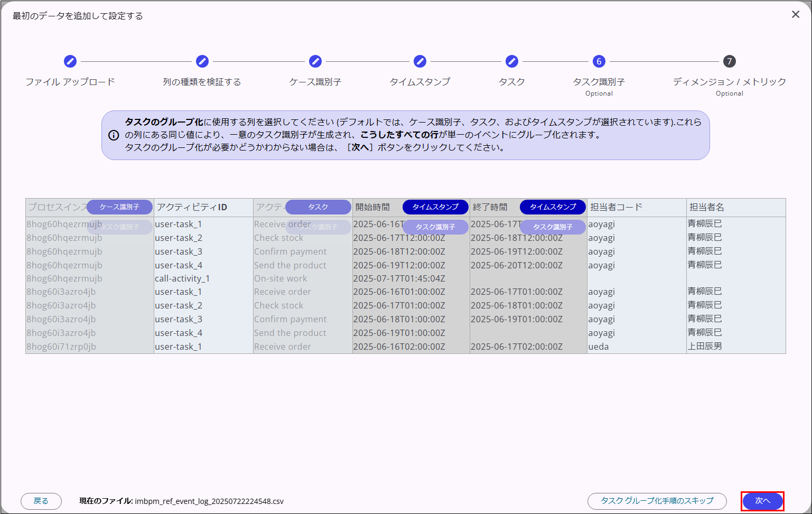Click タスク グループ化手順のスキップ button

657,501
